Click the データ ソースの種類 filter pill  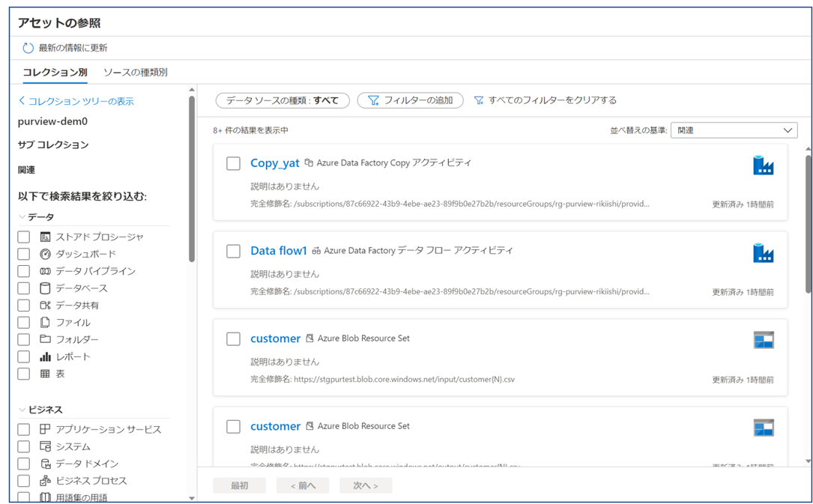pyautogui.click(x=282, y=100)
